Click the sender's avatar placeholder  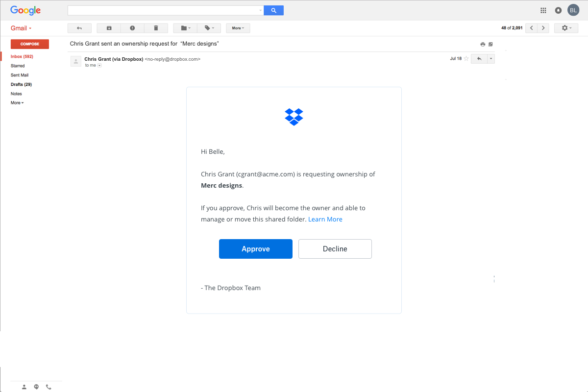(76, 61)
